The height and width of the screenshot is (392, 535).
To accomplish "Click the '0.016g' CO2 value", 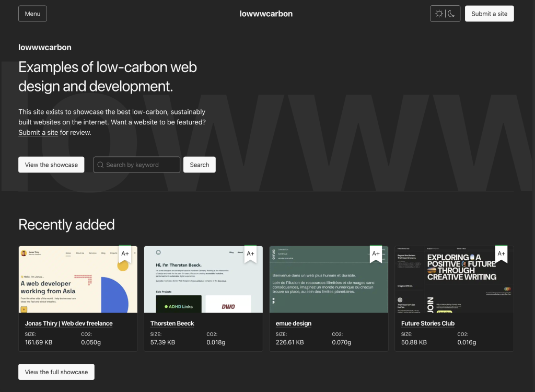I will coord(467,342).
